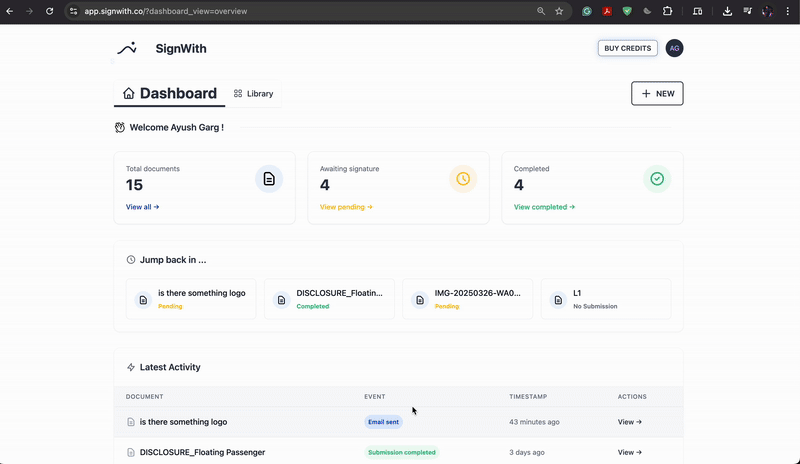
Task: Click the SignWith logo icon
Action: pos(127,48)
